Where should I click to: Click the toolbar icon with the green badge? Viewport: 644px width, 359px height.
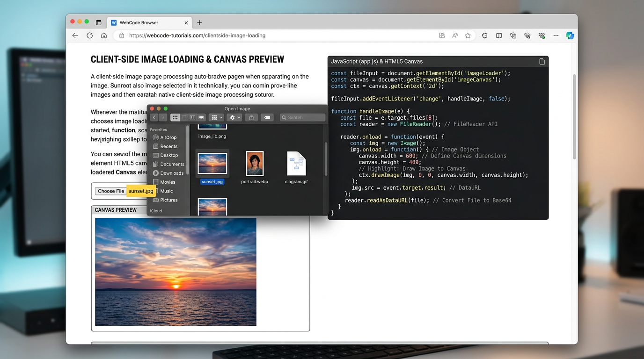coord(542,36)
